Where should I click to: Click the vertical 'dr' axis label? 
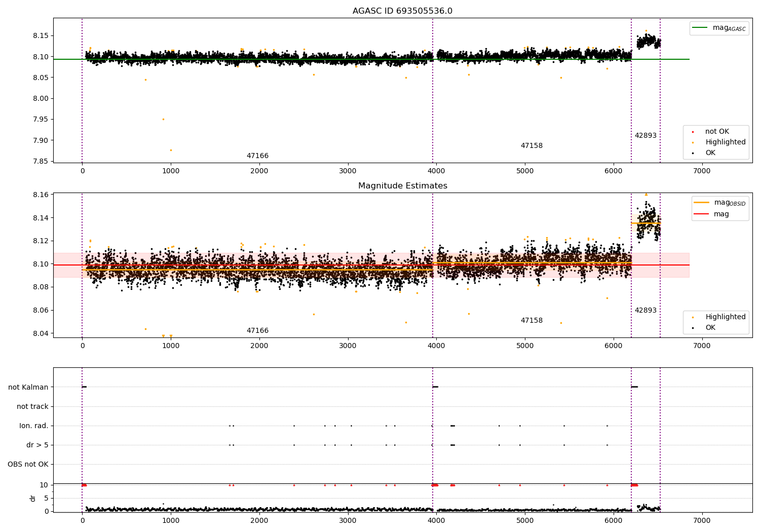pyautogui.click(x=33, y=498)
